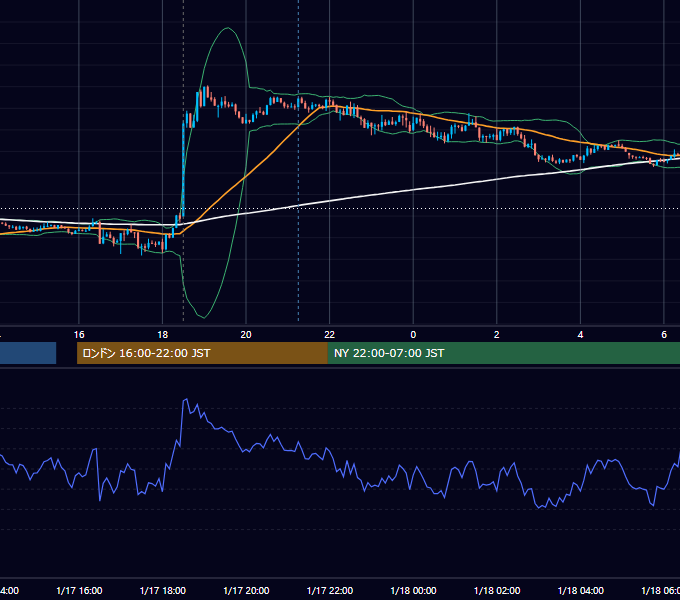
Task: Click the 20 hour label on chart axis
Action: click(x=246, y=335)
